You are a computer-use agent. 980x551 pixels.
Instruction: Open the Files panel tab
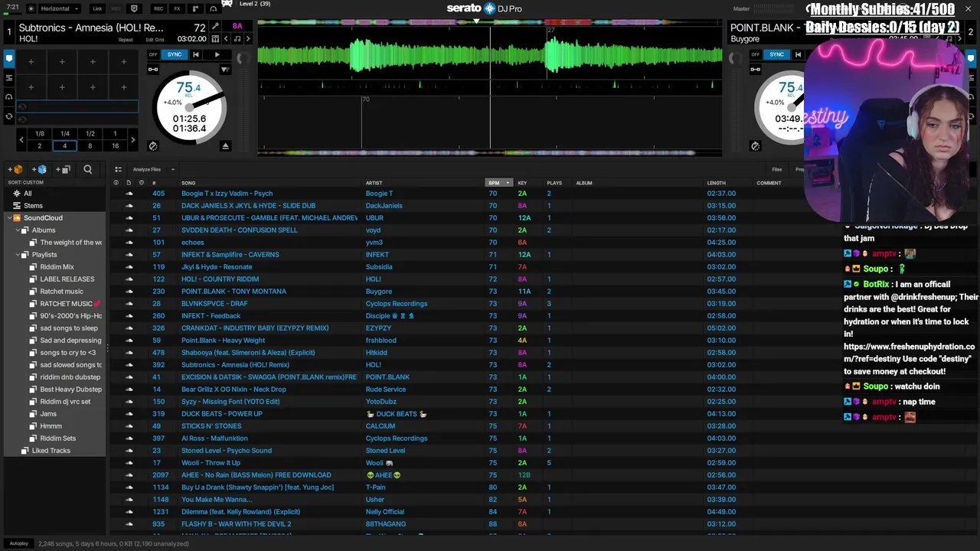tap(776, 169)
